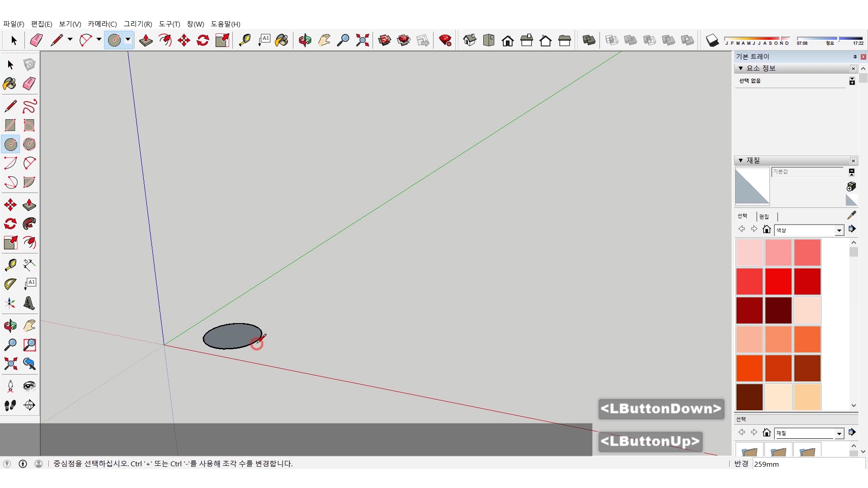This screenshot has width=868, height=488.
Task: Pick the sample paint eyedropper in materials panel
Action: pyautogui.click(x=851, y=216)
